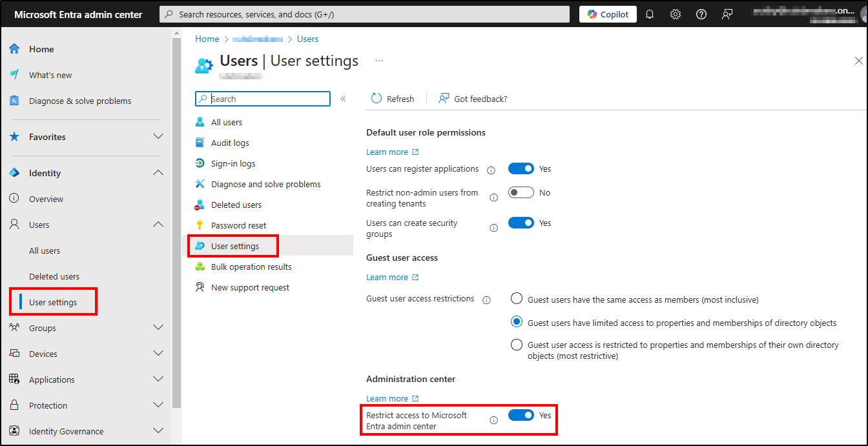868x446 pixels.
Task: Expand the Protection section
Action: 158,405
